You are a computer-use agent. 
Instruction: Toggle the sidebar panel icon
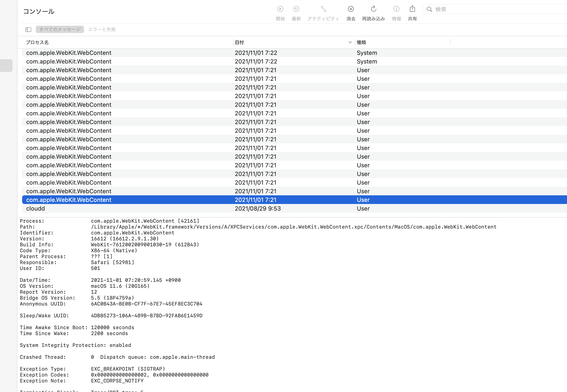click(28, 29)
